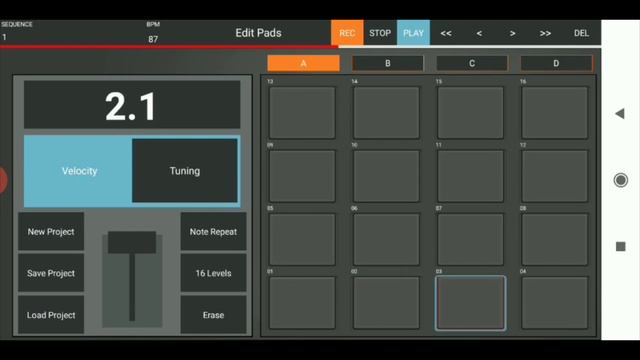This screenshot has height=360, width=640.
Task: Tap the Edit Pads title
Action: pos(258,33)
